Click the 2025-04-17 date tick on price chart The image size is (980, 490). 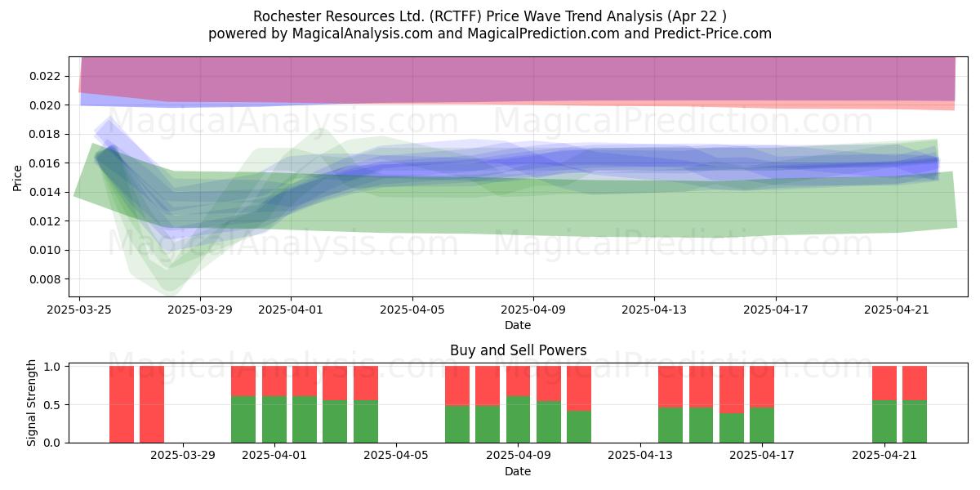(775, 310)
